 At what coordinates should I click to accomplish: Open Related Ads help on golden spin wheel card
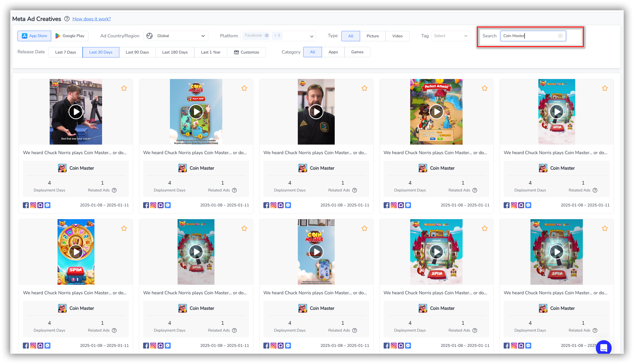(x=114, y=330)
